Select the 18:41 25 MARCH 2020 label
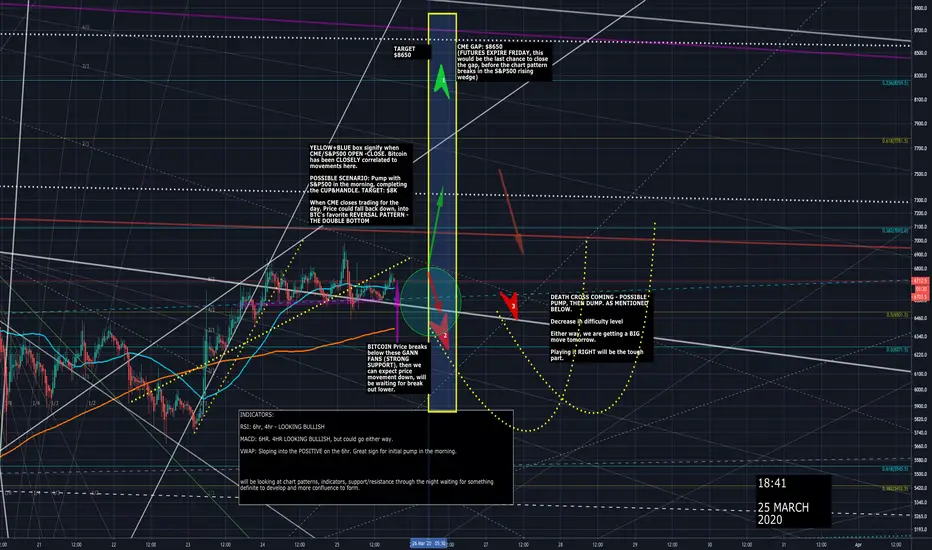The height and width of the screenshot is (550, 932). click(x=792, y=501)
